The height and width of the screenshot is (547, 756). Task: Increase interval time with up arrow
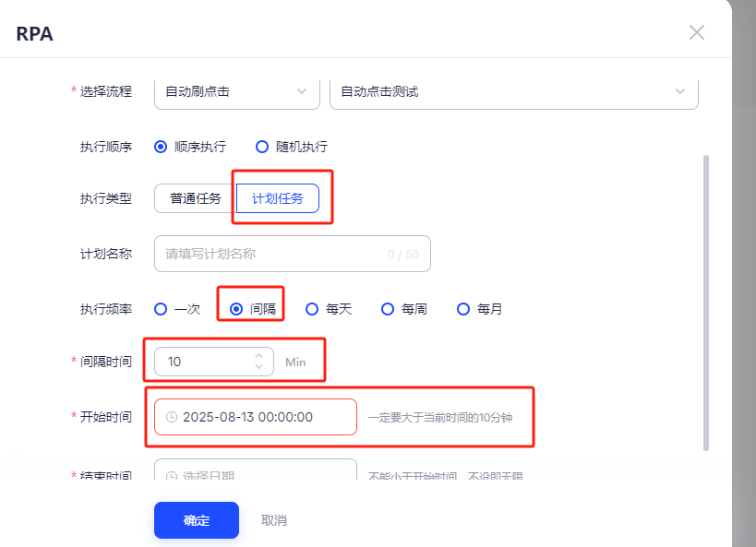pos(258,356)
